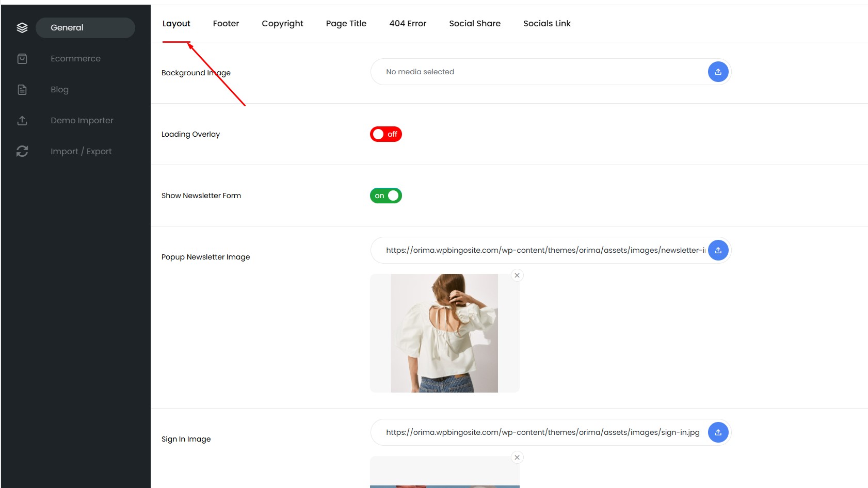Remove the Sign In Image preview

[x=517, y=458]
